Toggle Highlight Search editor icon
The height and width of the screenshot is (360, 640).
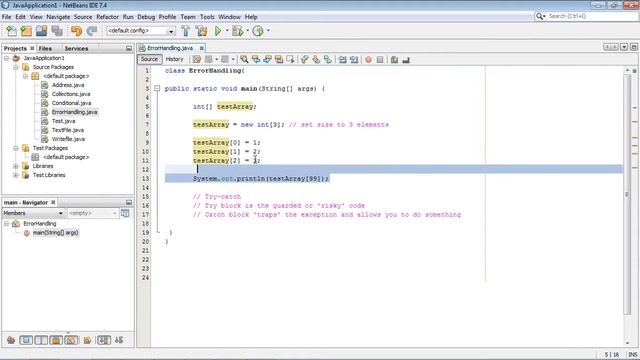pyautogui.click(x=279, y=60)
